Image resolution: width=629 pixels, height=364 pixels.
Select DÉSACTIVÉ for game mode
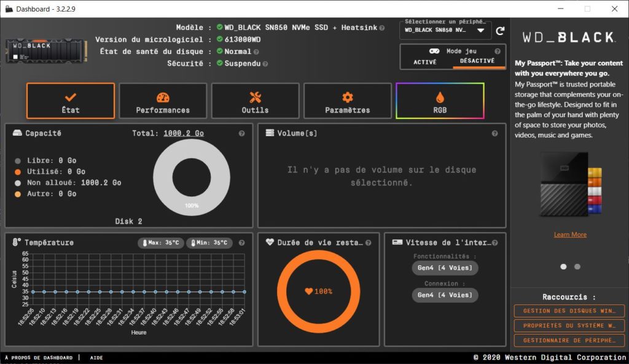477,61
